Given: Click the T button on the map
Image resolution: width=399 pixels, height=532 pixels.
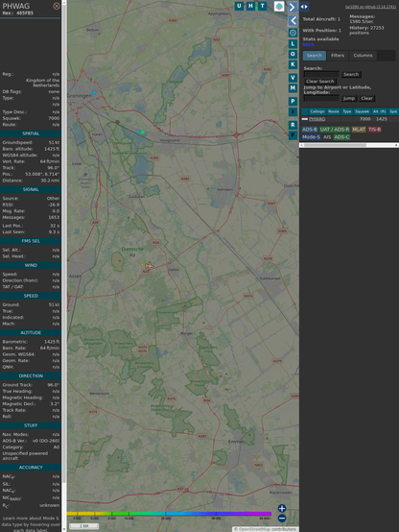Looking at the screenshot, I should point(262,6).
